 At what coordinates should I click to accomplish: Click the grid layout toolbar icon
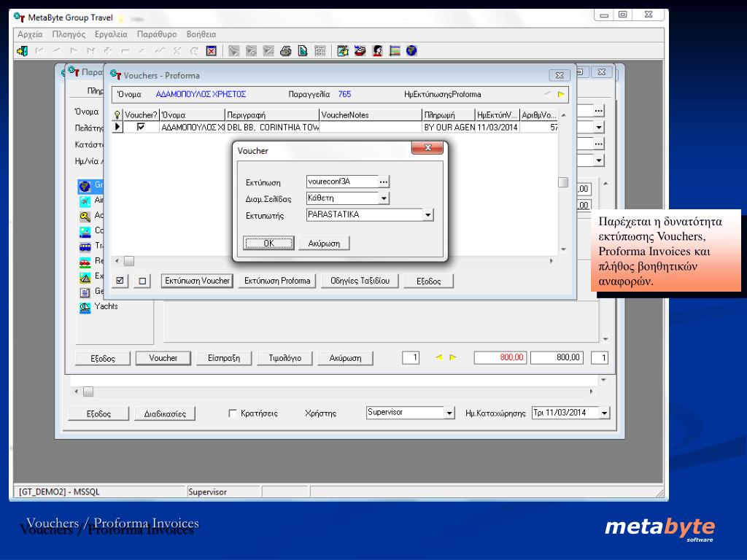(x=320, y=50)
